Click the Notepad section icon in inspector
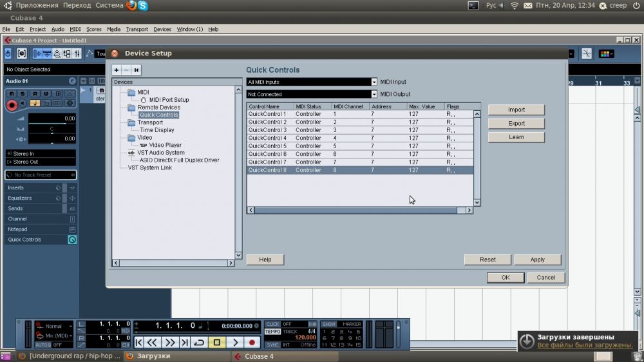644x362 pixels. click(72, 229)
